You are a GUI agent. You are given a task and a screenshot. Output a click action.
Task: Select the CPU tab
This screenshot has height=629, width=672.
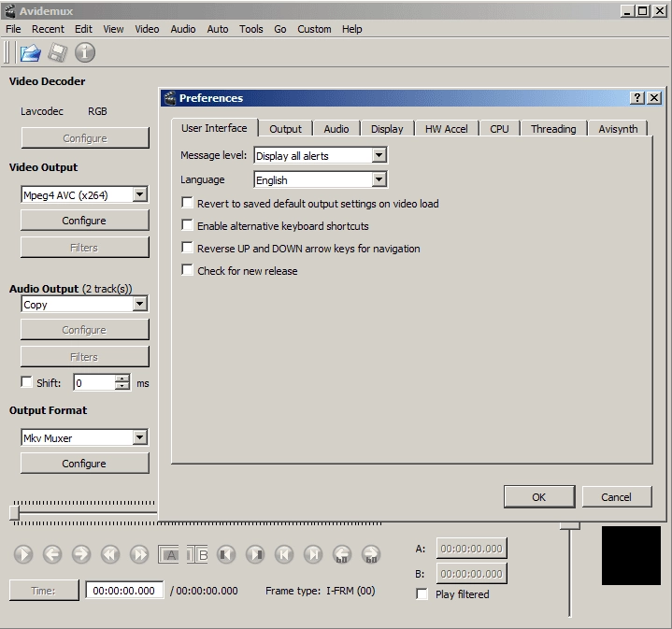tap(499, 129)
